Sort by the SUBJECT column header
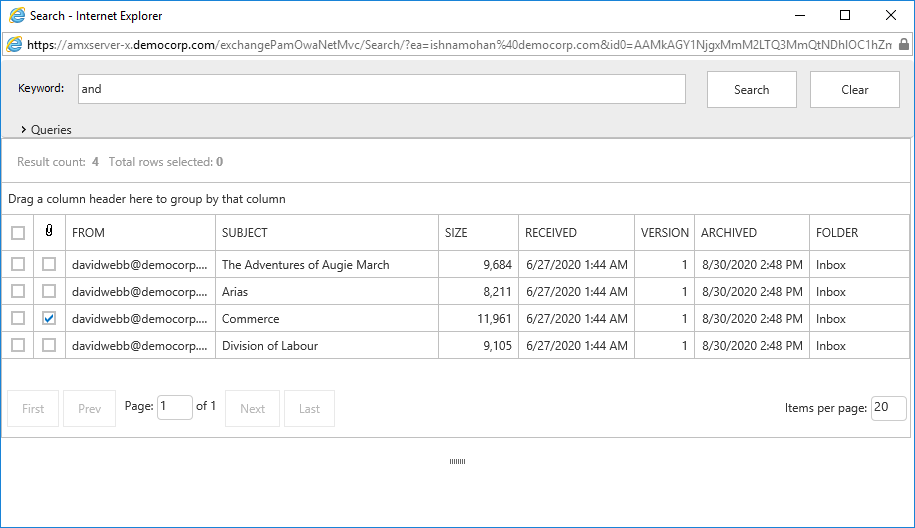The image size is (915, 528). [x=245, y=232]
